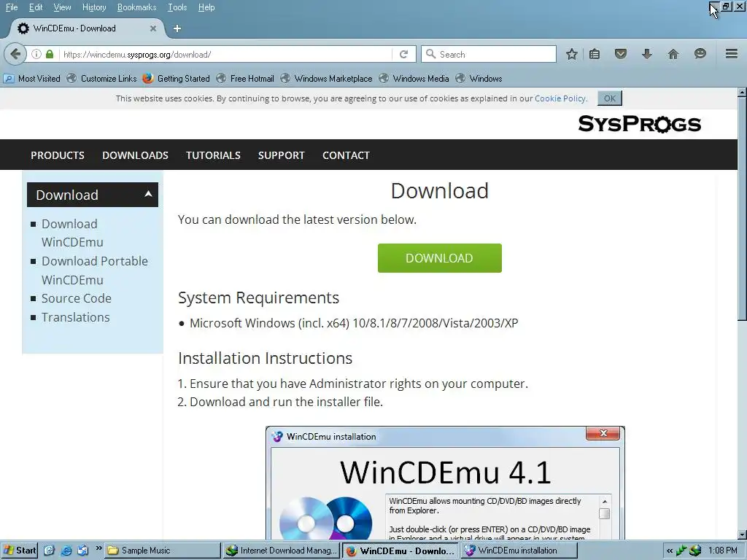The image size is (747, 560).
Task: Open Source Code sidebar link
Action: tap(76, 298)
